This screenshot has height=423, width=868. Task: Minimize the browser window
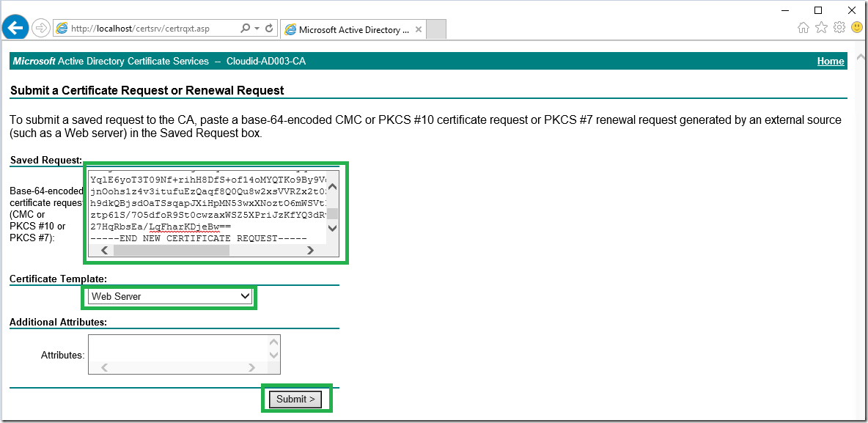pos(787,10)
